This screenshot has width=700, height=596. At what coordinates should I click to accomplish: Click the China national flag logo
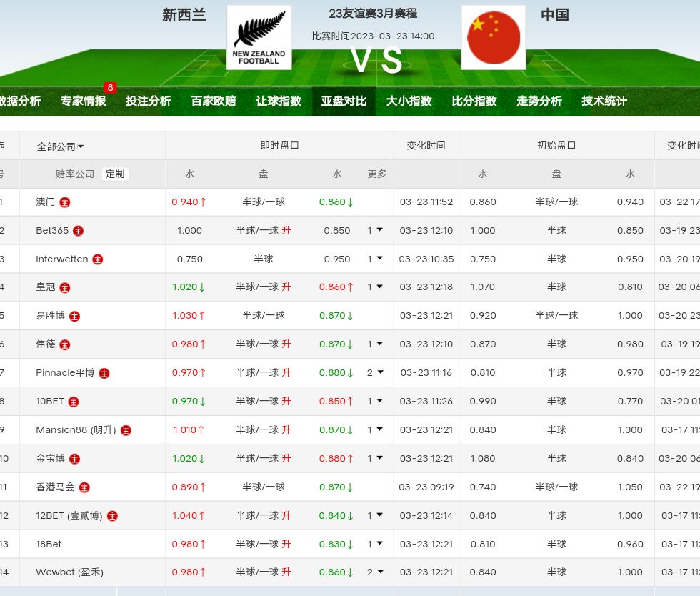[494, 37]
